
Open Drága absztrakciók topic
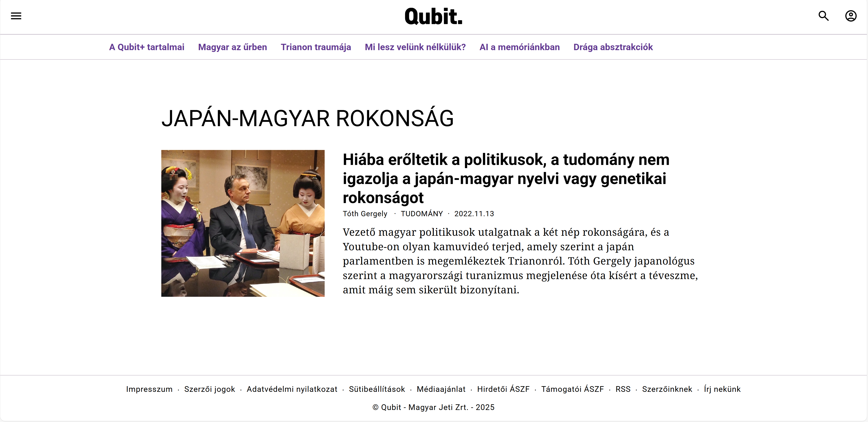[613, 47]
